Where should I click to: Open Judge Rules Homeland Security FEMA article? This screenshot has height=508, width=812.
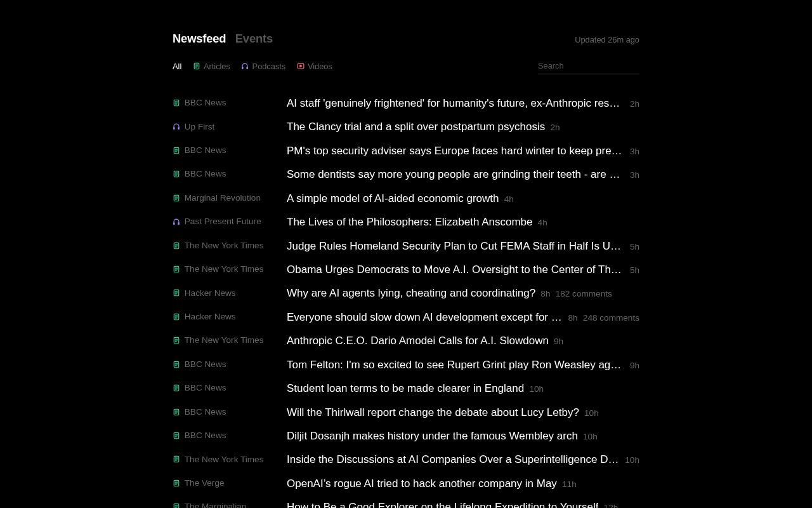454,246
